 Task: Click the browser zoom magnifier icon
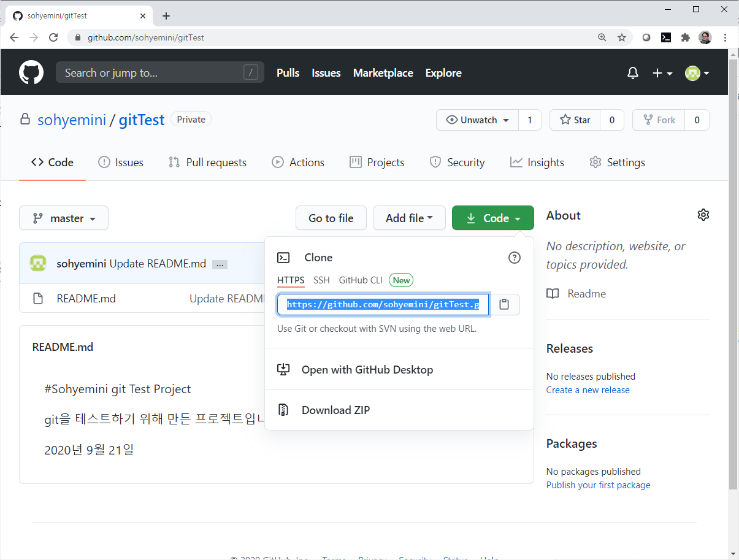point(602,37)
